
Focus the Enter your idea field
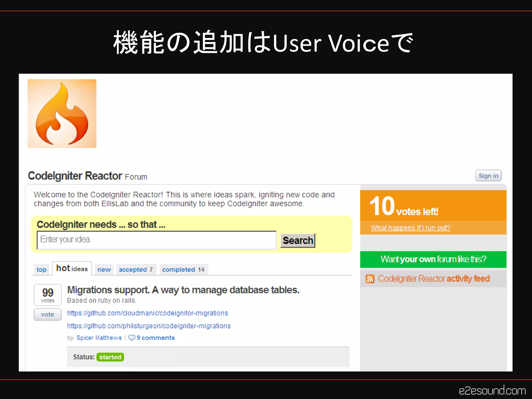click(x=157, y=240)
